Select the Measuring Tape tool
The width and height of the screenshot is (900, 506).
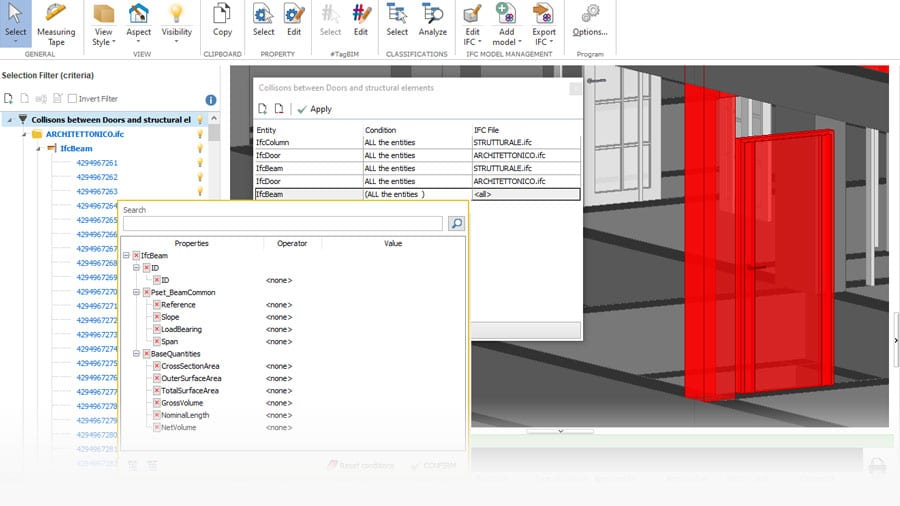tap(56, 24)
